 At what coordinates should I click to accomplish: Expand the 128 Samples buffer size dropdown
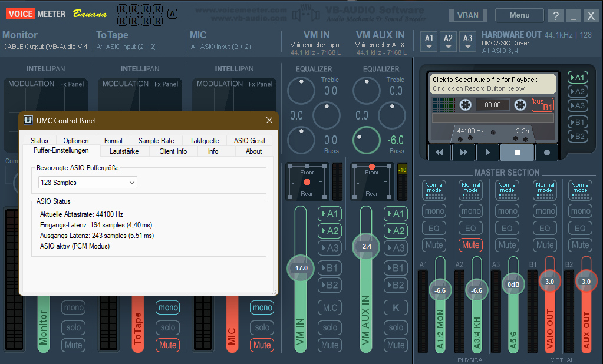tap(88, 183)
